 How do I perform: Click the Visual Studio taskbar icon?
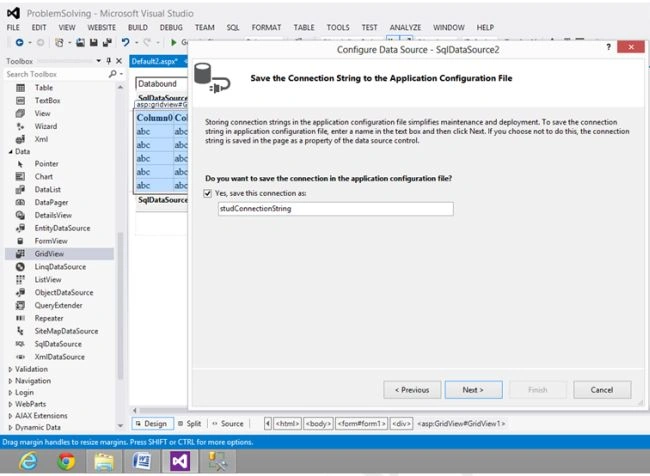180,461
